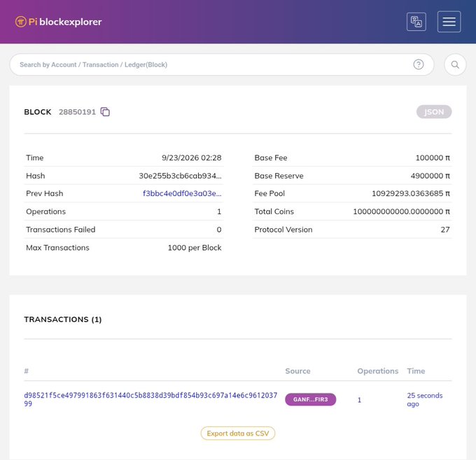The image size is (476, 460).
Task: Open the language translation icon
Action: (x=416, y=22)
